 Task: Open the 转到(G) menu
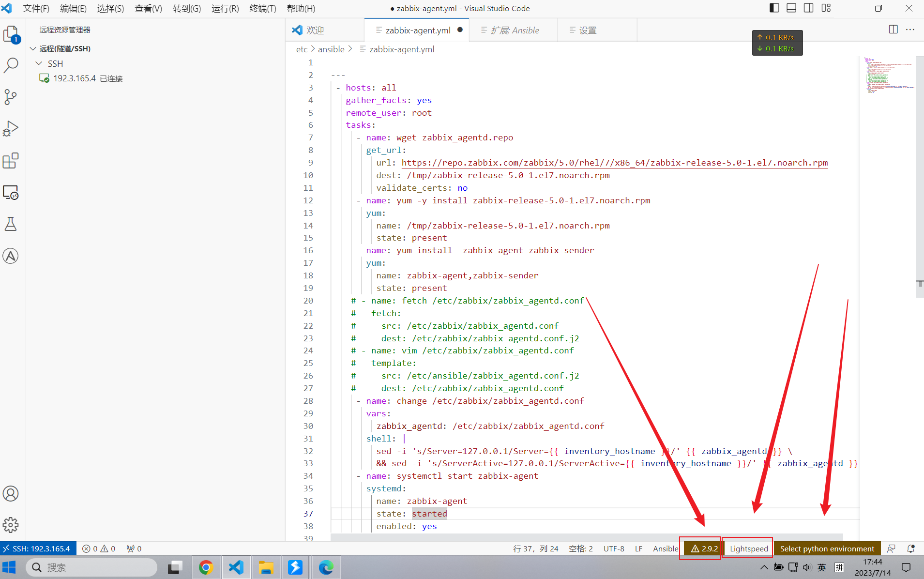tap(187, 8)
